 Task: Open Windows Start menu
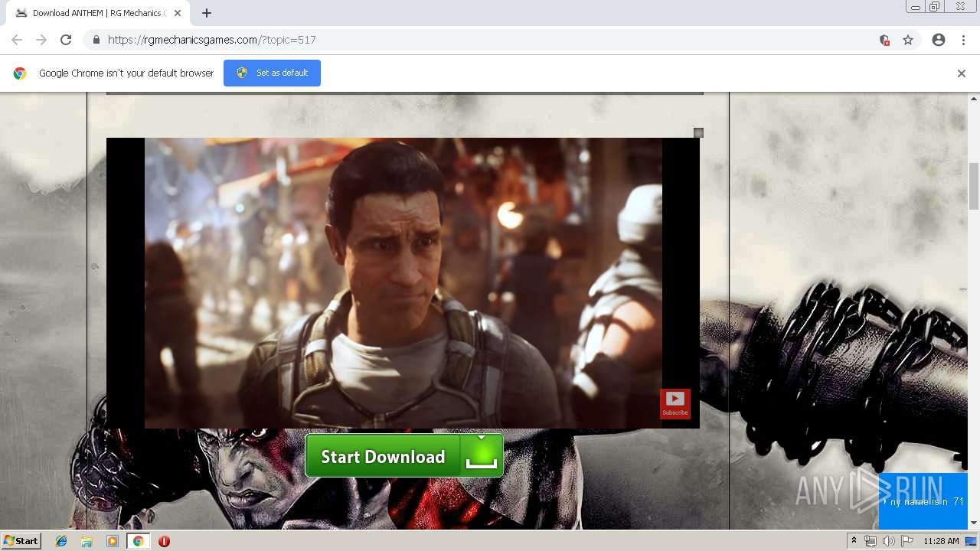21,541
